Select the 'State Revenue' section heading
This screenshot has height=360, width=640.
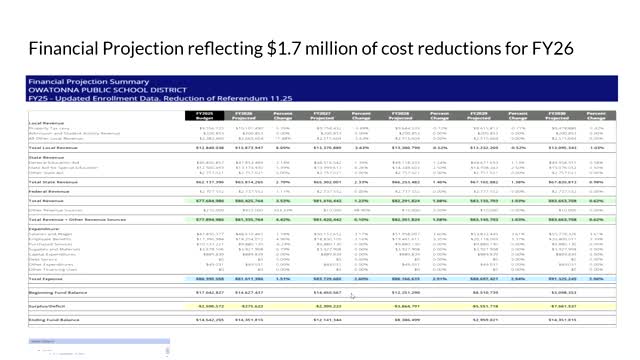pos(46,157)
